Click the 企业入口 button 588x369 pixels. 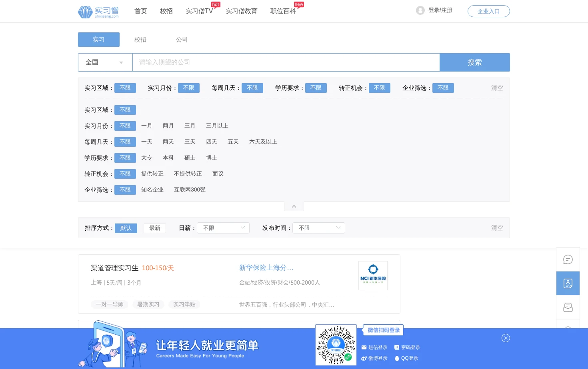coord(489,11)
